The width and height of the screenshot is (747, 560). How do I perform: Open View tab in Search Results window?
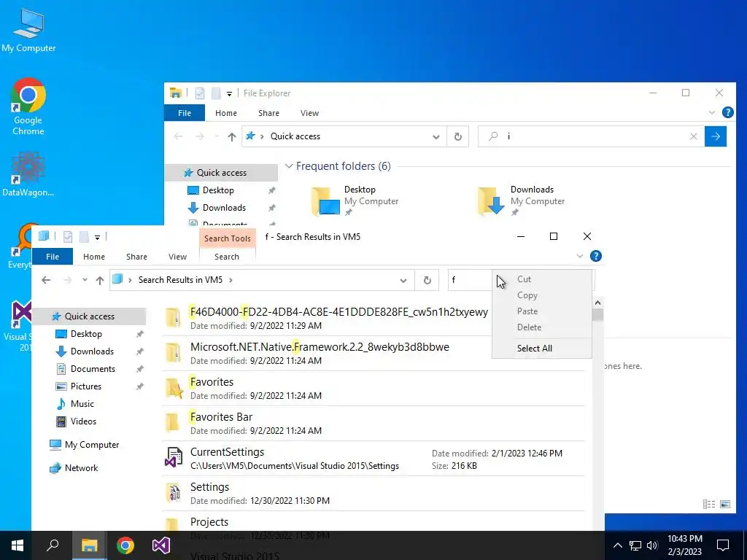[x=178, y=257]
